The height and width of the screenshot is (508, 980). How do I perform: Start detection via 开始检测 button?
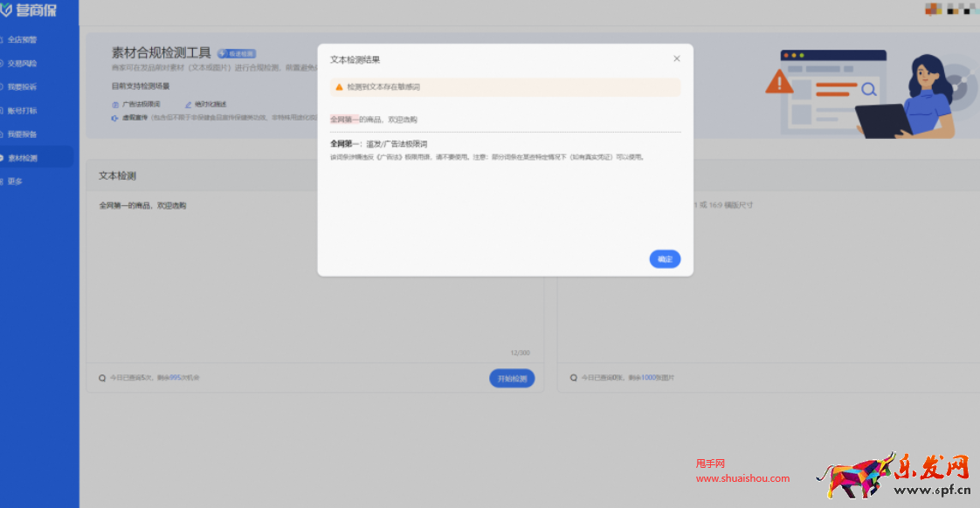point(512,378)
